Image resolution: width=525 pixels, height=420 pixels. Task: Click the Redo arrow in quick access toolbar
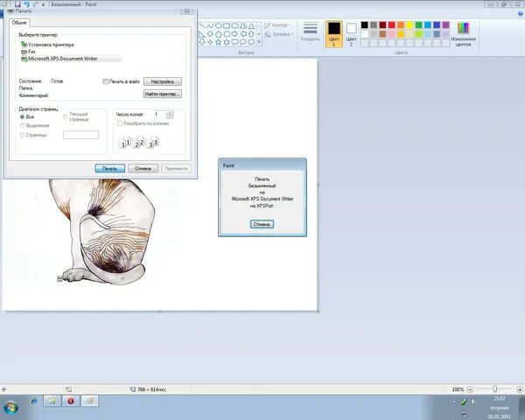point(36,4)
